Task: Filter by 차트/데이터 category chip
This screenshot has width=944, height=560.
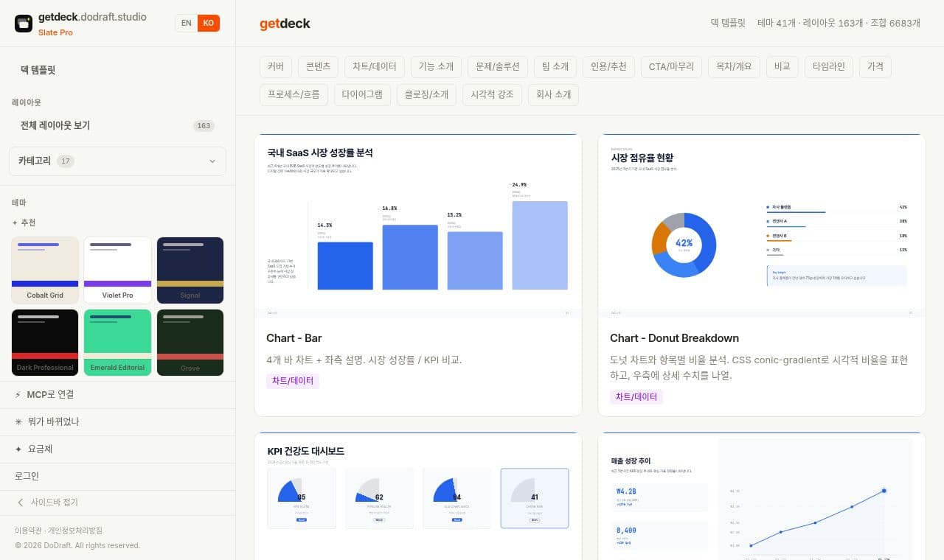Action: pos(375,67)
